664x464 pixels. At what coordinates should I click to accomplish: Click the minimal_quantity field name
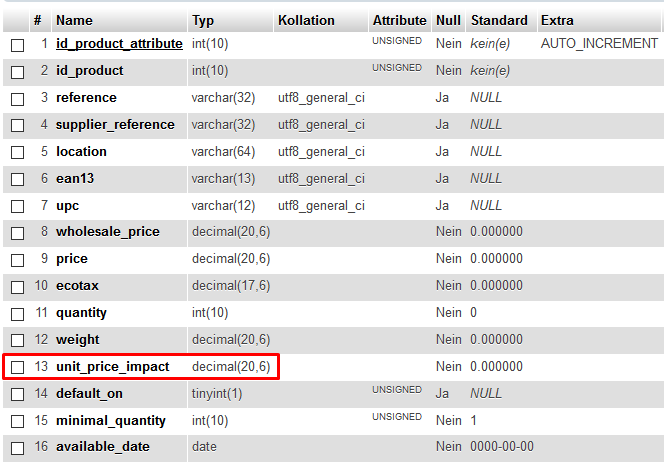click(x=111, y=421)
